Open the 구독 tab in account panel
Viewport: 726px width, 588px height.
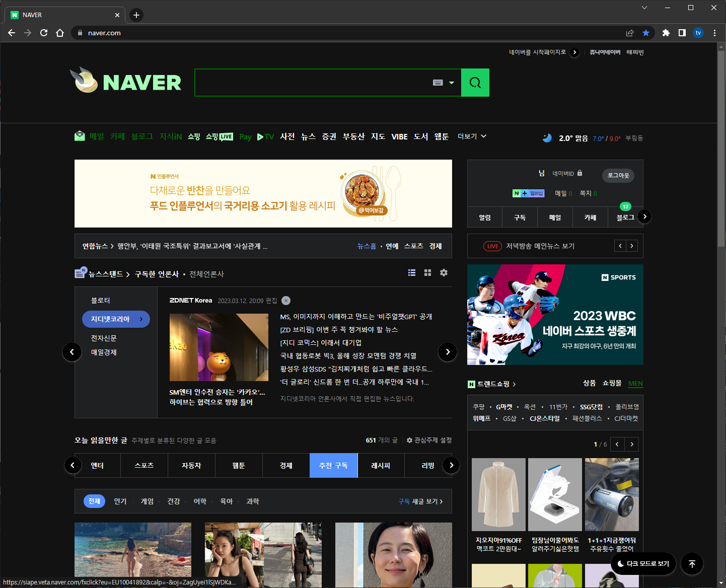520,217
